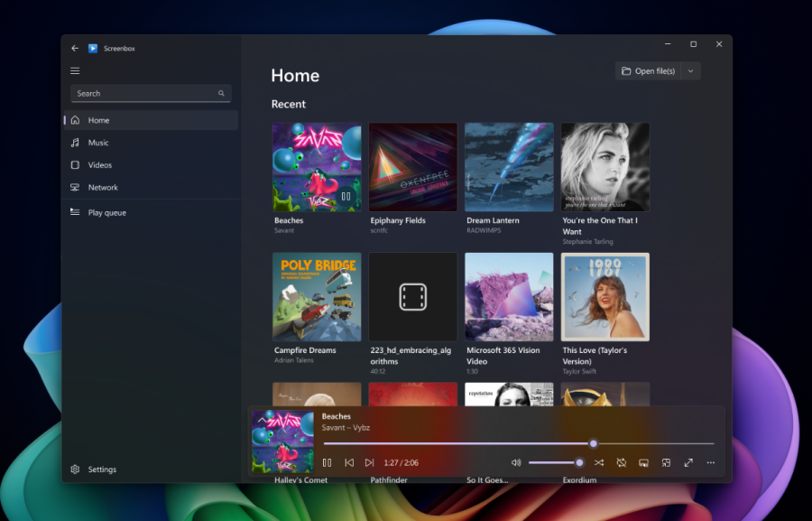Minimize the Screenbox window

coord(668,44)
